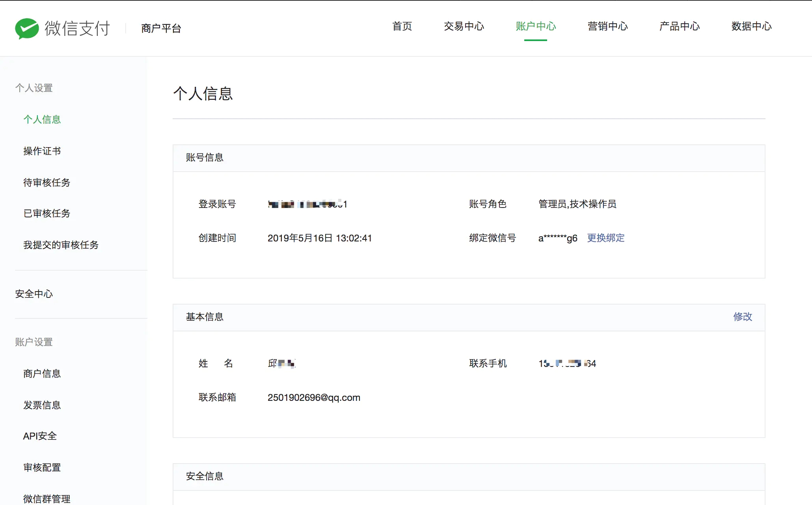
Task: Go to API安全 configuration
Action: coord(39,436)
